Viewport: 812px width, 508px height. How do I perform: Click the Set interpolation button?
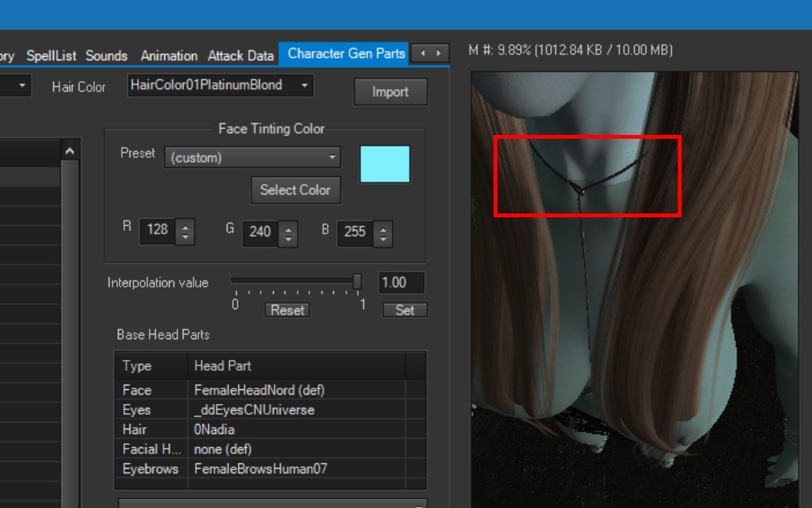(405, 310)
